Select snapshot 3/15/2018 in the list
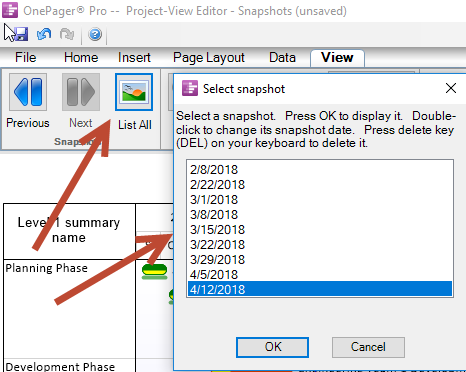 tap(320, 230)
